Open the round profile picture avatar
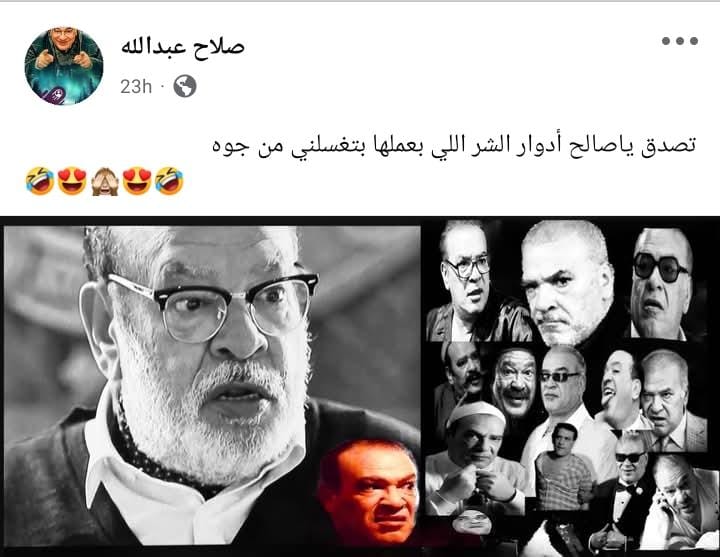Image resolution: width=720 pixels, height=557 pixels. [64, 66]
